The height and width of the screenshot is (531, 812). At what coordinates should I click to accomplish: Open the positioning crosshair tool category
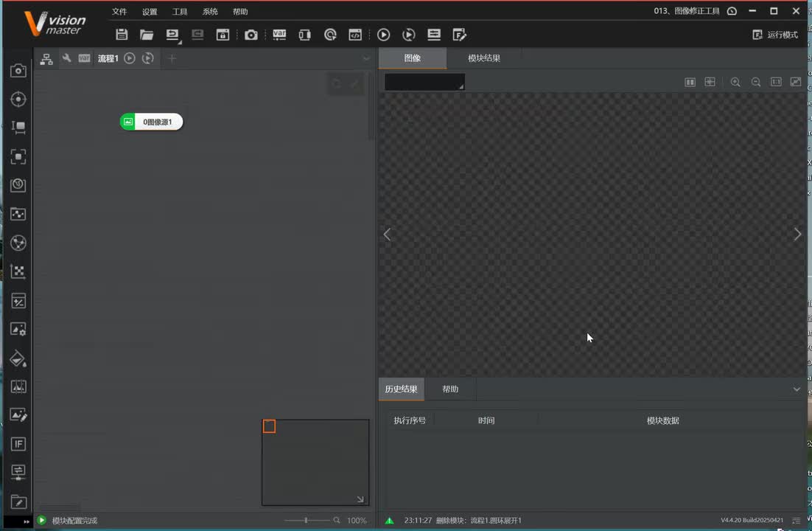[18, 99]
